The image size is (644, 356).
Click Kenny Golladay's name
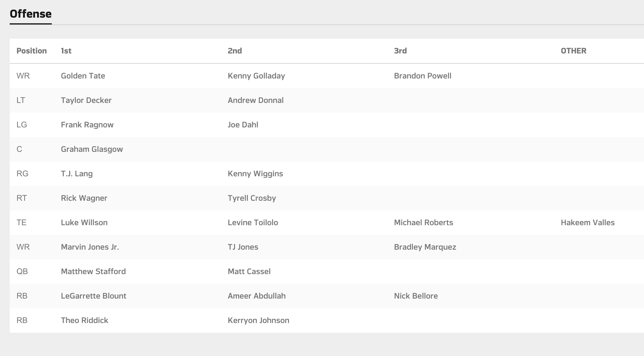(x=256, y=76)
